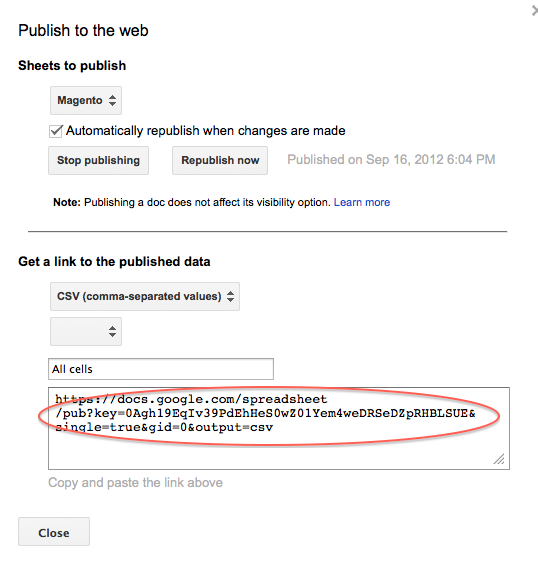Click the 'Copy and paste the link above' hint
The width and height of the screenshot is (538, 566).
(x=135, y=483)
